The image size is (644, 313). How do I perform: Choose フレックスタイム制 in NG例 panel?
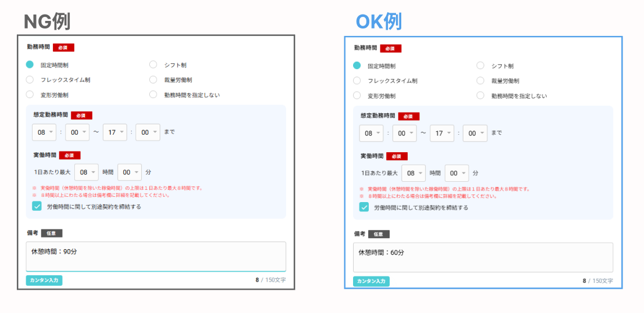(30, 80)
